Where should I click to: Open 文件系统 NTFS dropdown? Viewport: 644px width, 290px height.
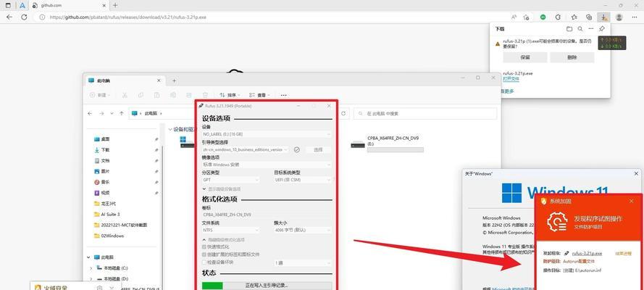coord(230,231)
